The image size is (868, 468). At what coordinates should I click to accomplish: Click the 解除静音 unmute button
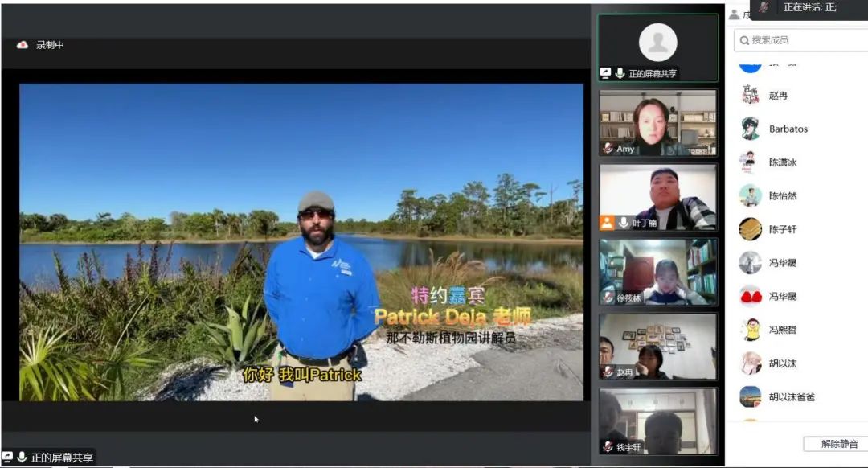(839, 444)
